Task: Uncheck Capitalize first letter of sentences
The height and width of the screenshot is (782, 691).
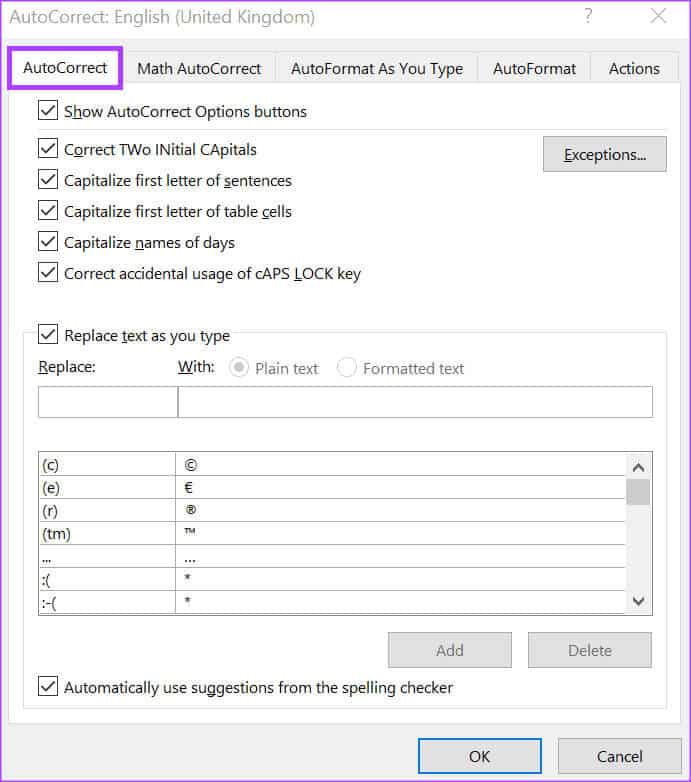Action: pos(47,180)
